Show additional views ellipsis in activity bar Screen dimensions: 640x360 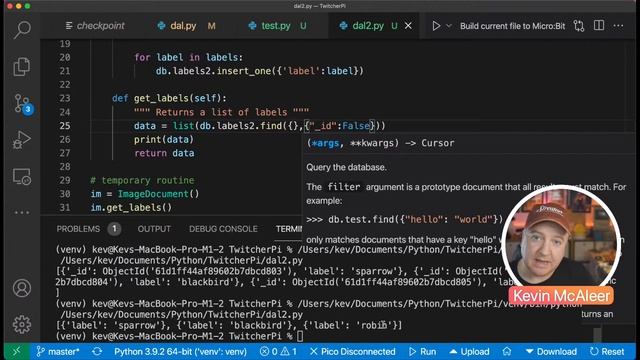pyautogui.click(x=22, y=212)
